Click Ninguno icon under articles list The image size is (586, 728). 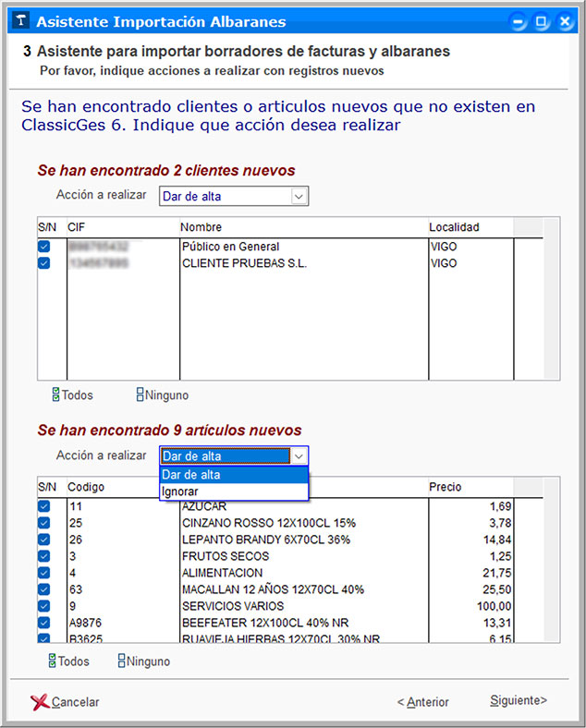pos(121,661)
